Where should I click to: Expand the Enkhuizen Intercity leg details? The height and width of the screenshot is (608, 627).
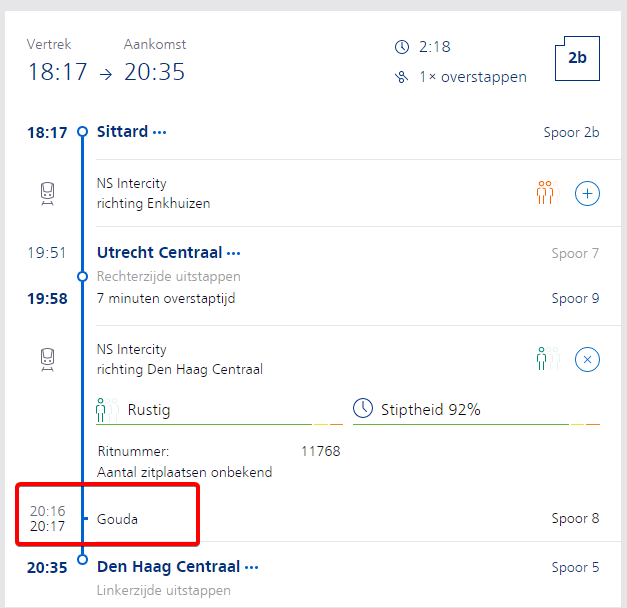pos(587,194)
